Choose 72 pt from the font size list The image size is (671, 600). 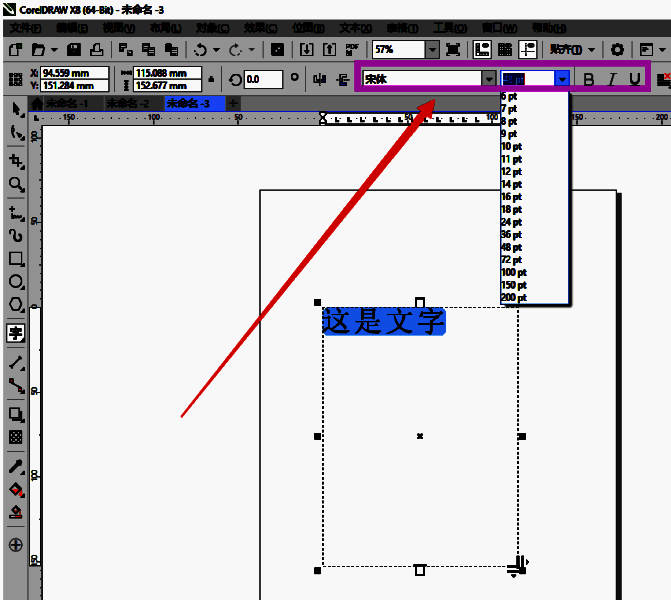(511, 260)
